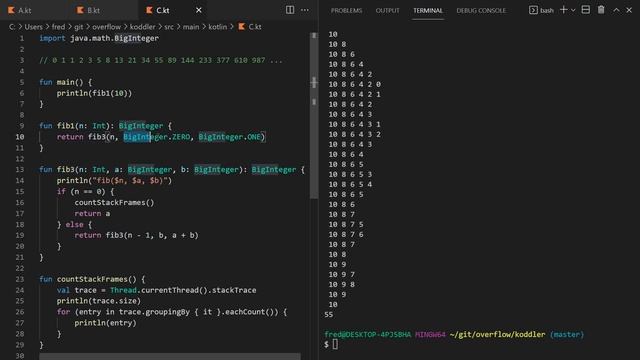Click 'fun fib1(n: Int)' declaration

tap(77, 126)
